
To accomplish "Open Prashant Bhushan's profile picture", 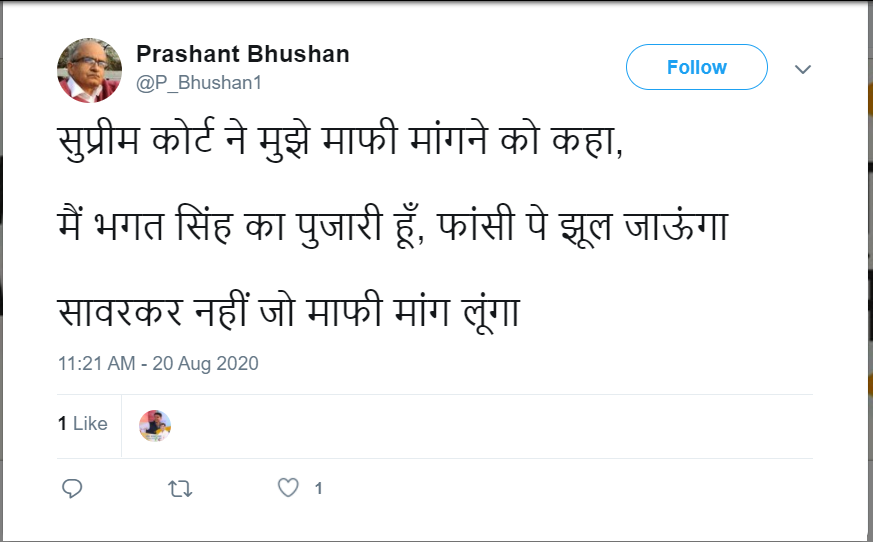I will pyautogui.click(x=89, y=71).
